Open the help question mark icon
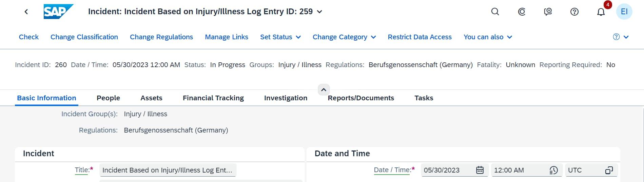 coord(574,12)
